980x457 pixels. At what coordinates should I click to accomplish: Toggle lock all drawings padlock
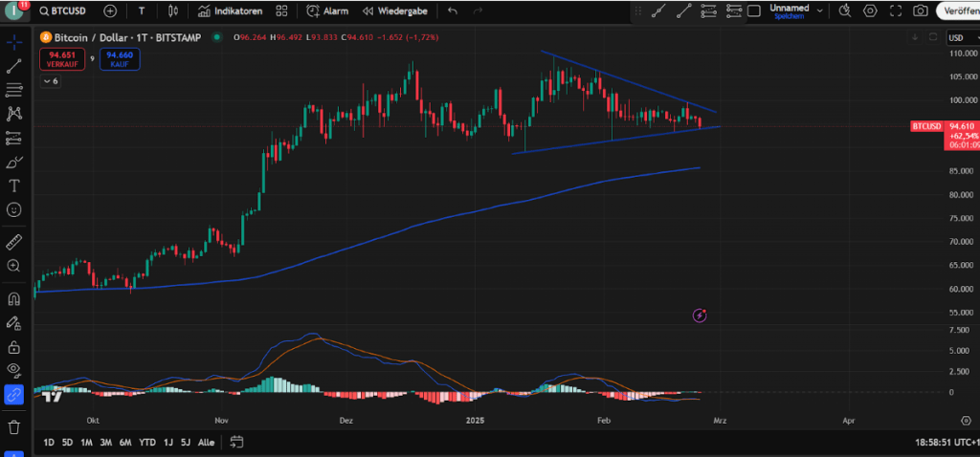point(14,346)
